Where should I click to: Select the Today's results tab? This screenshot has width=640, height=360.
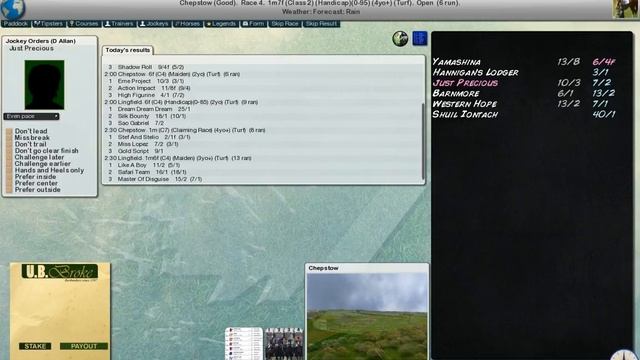click(128, 50)
